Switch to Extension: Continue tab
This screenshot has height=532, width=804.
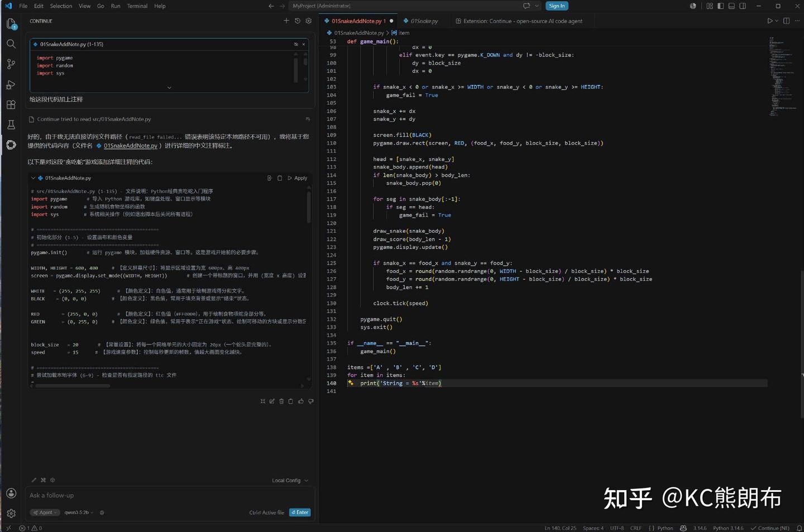point(522,21)
